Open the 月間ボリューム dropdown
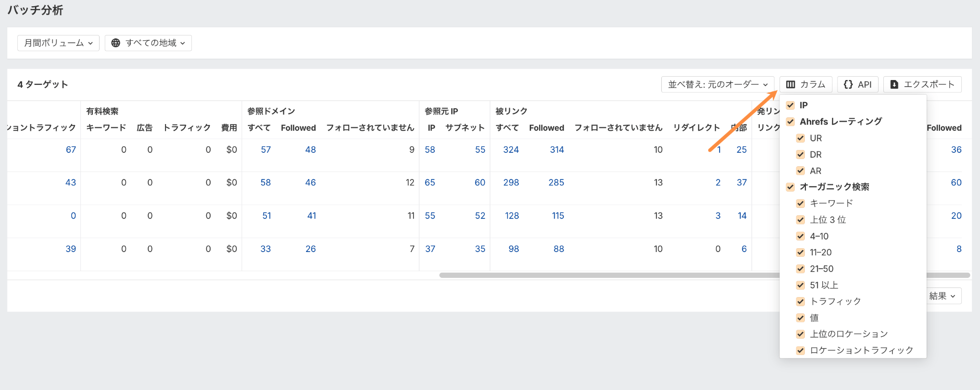980x390 pixels. [x=58, y=43]
